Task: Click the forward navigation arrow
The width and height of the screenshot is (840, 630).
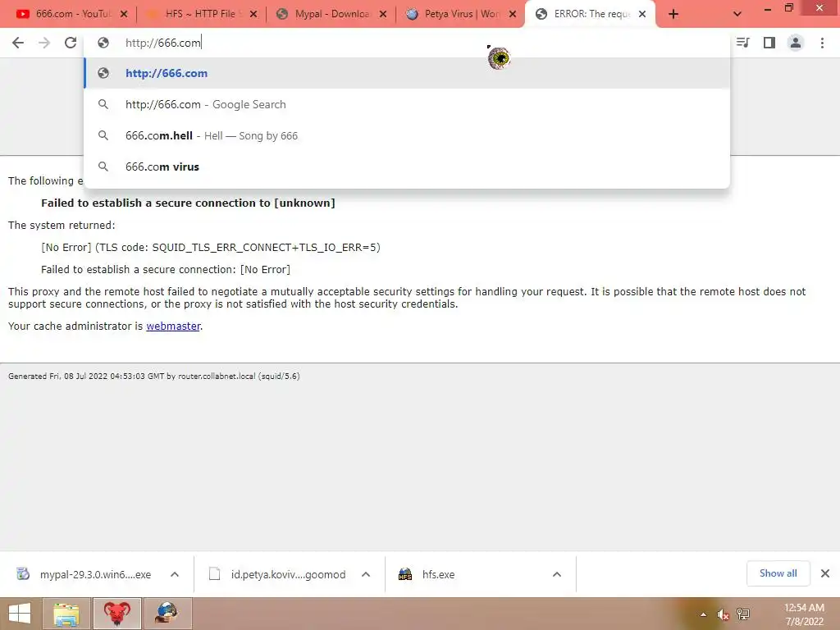Action: click(x=44, y=43)
